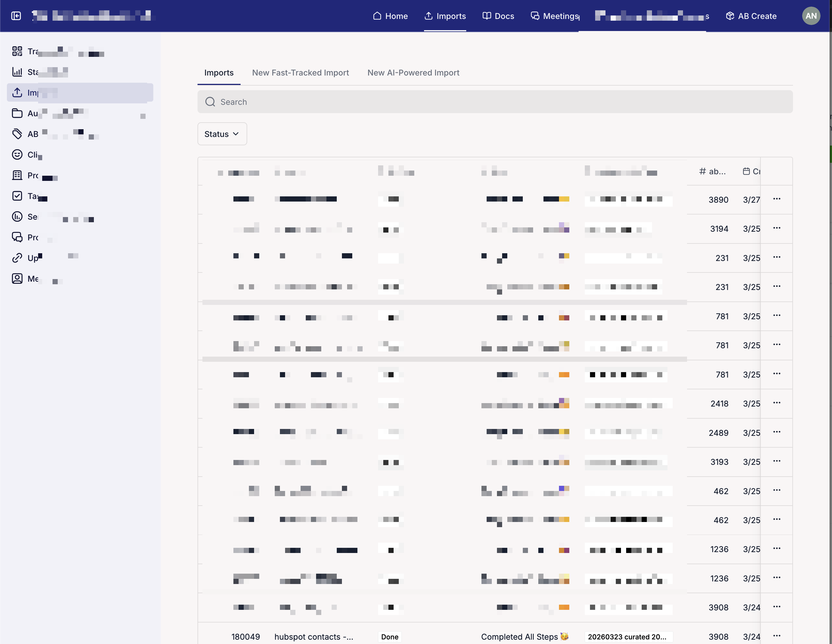Click the sidebar tag icon next to AB
Viewport: 832px width, 644px height.
tap(17, 134)
